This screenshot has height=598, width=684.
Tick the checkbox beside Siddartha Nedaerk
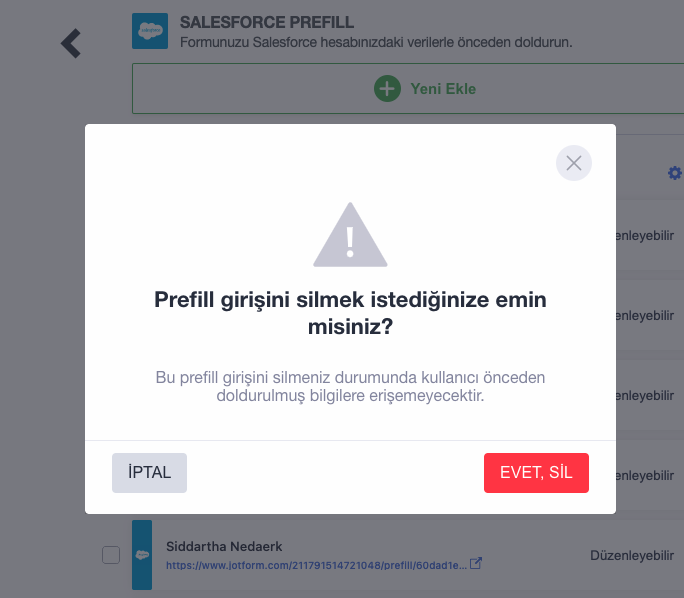(111, 555)
